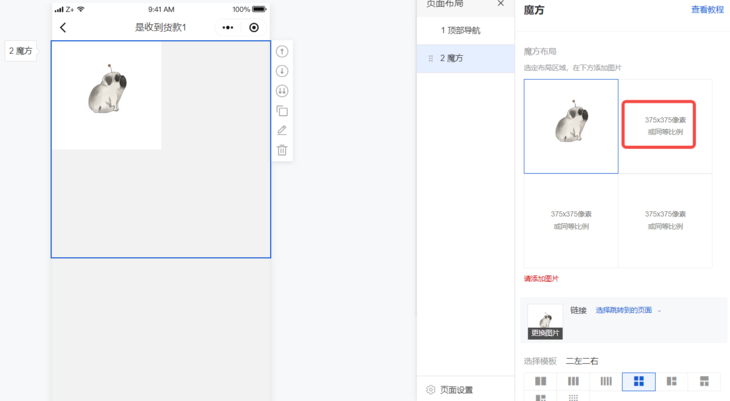Screen dimensions: 730x401
Task: Choose the three-column template icon
Action: (x=573, y=381)
